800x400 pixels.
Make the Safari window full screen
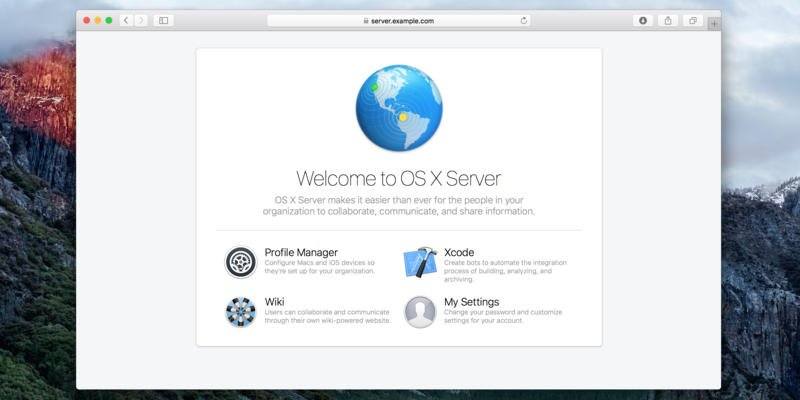(x=109, y=20)
